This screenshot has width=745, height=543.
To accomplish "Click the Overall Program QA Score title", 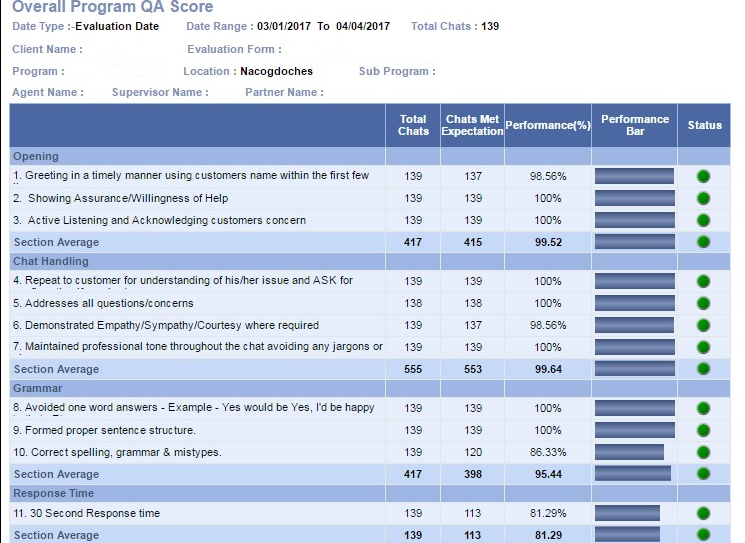I will (x=112, y=7).
